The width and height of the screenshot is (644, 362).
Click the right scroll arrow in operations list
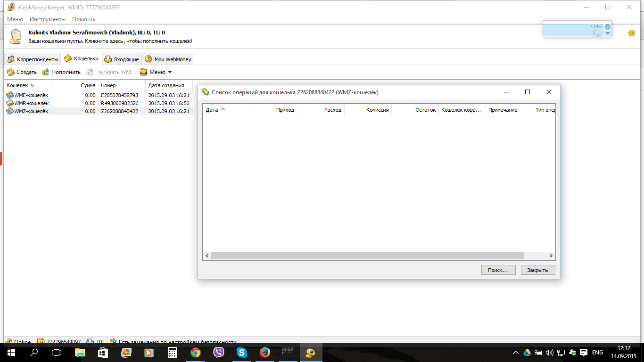(551, 255)
